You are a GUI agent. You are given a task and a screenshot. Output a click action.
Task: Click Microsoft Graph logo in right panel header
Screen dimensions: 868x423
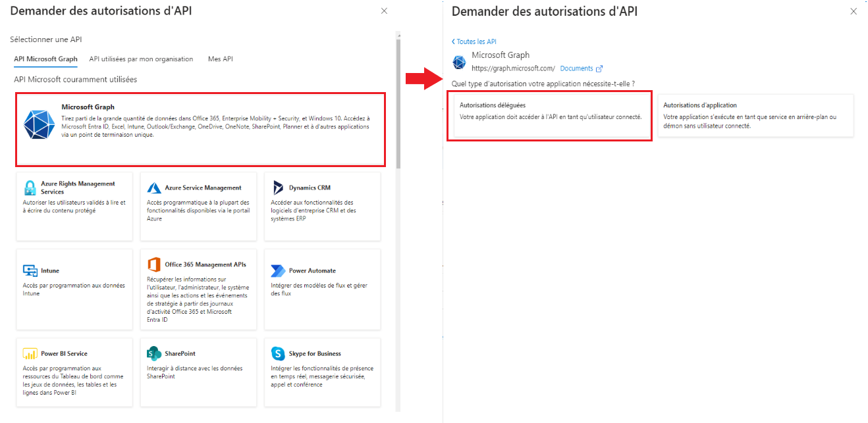click(459, 62)
